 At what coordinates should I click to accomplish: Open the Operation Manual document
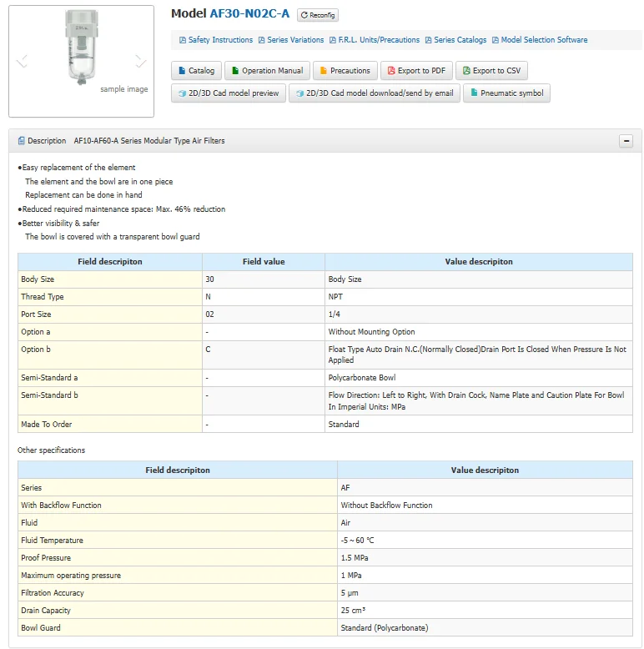coord(267,71)
